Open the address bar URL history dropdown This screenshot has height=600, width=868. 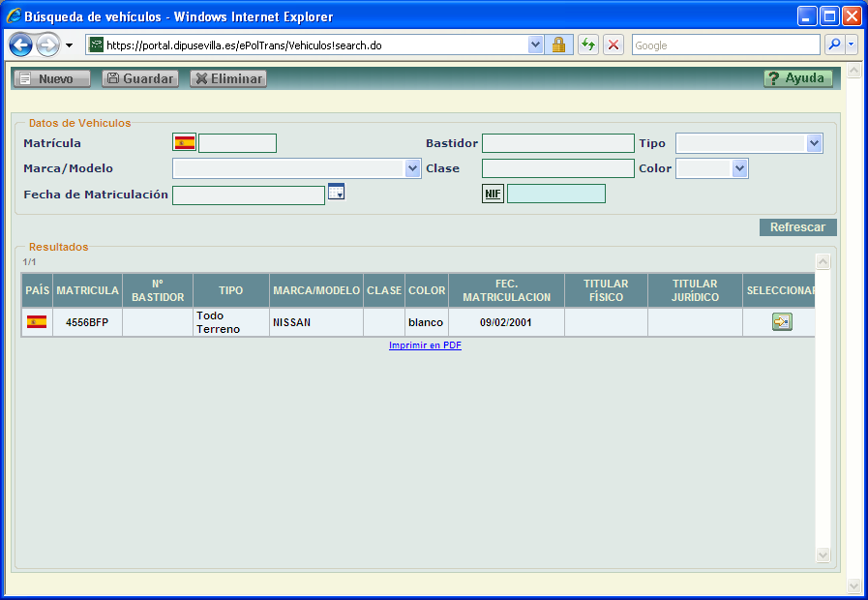point(536,45)
